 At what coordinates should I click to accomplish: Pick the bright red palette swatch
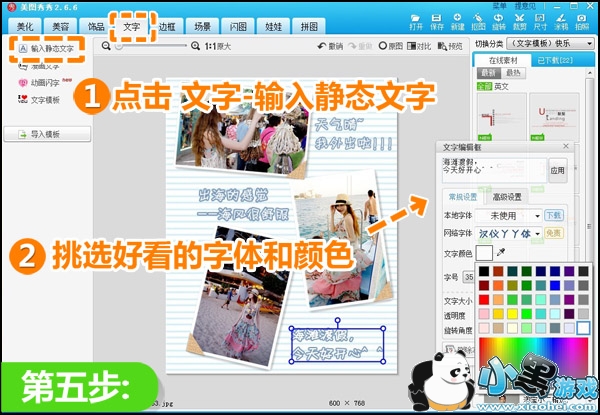[484, 299]
